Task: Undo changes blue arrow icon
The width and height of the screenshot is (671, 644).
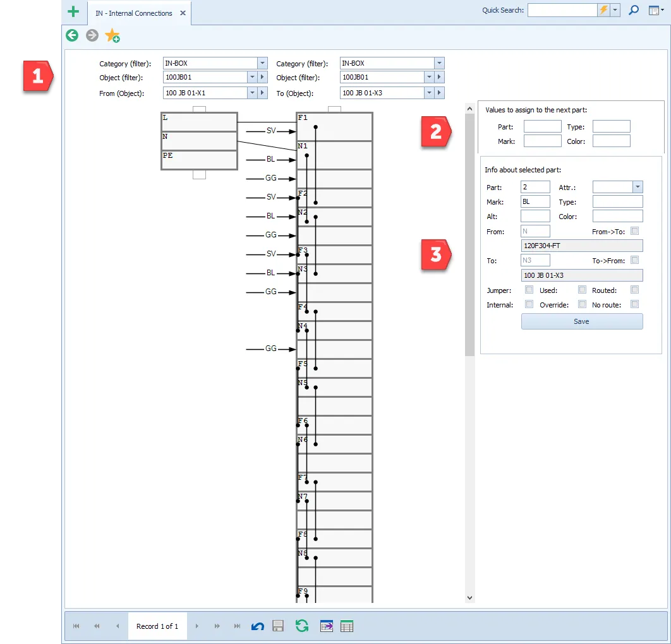Action: click(x=258, y=626)
